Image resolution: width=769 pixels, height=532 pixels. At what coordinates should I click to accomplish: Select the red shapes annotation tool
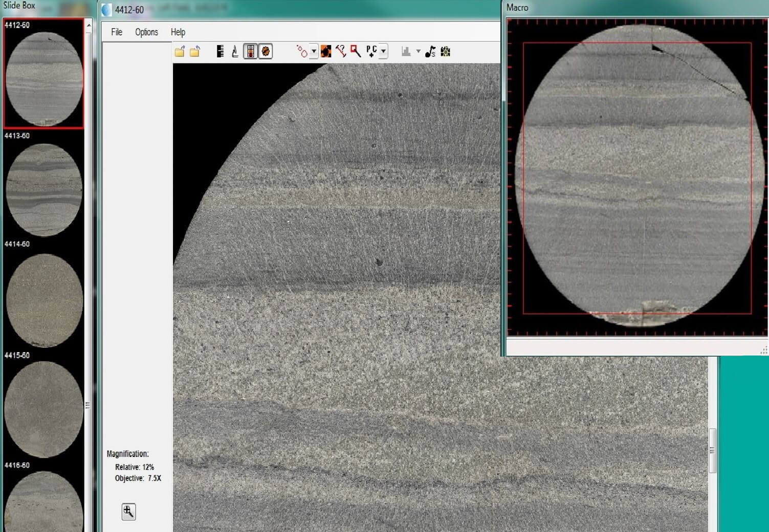[x=302, y=52]
